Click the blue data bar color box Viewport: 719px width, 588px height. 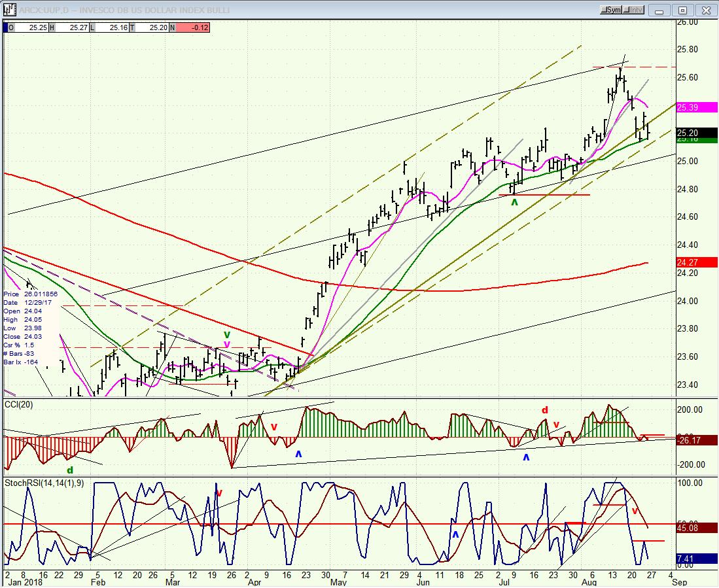click(5, 27)
